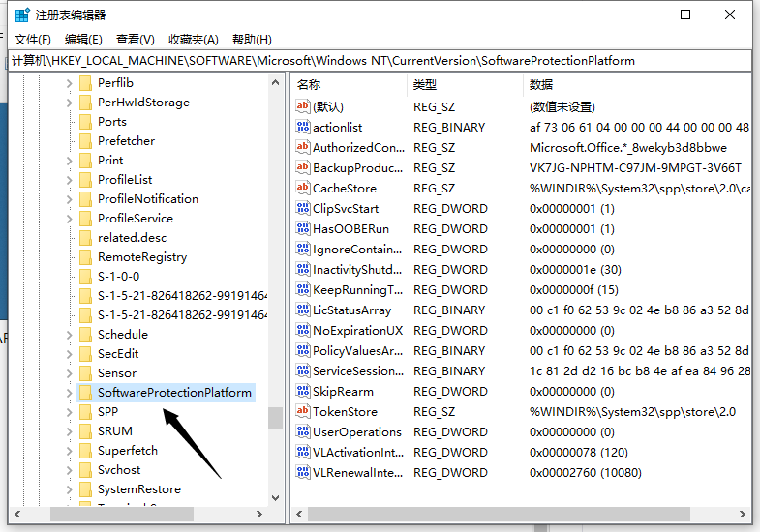Expand the Schedule key chevron
The image size is (760, 532).
[69, 335]
